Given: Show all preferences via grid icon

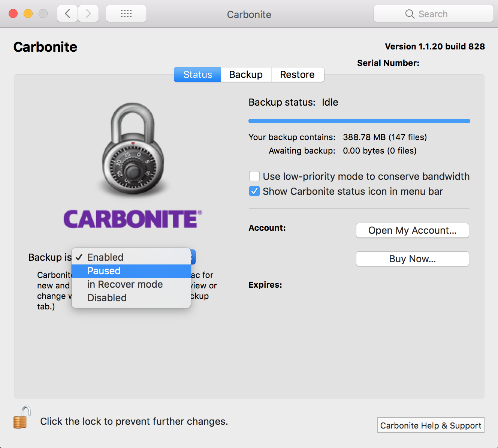Looking at the screenshot, I should tap(126, 14).
